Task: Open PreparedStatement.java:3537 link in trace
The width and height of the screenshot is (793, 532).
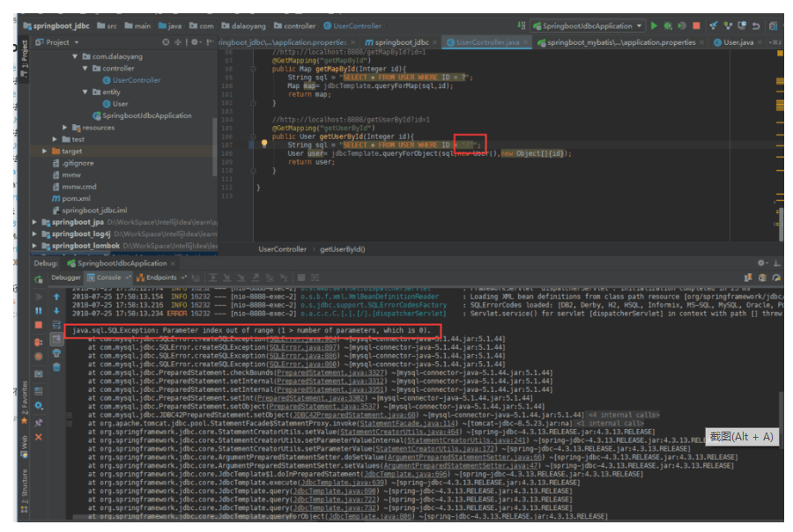Action: pyautogui.click(x=322, y=407)
